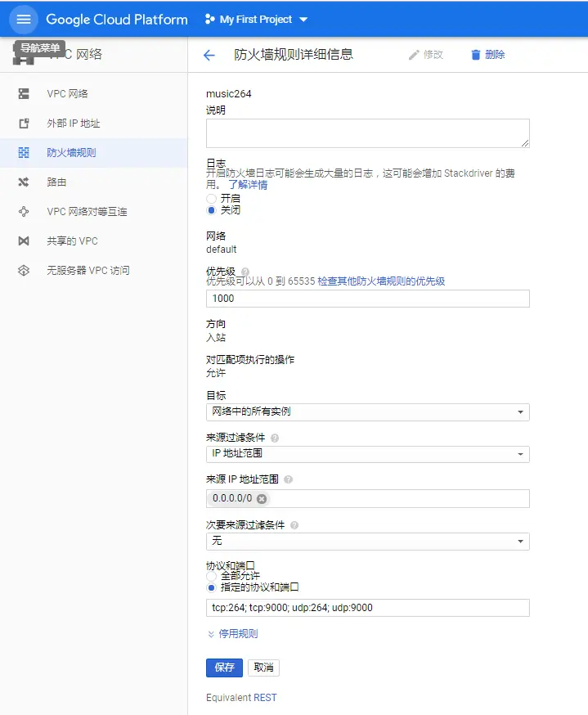Click the protocols field with tcp:264

(x=368, y=608)
